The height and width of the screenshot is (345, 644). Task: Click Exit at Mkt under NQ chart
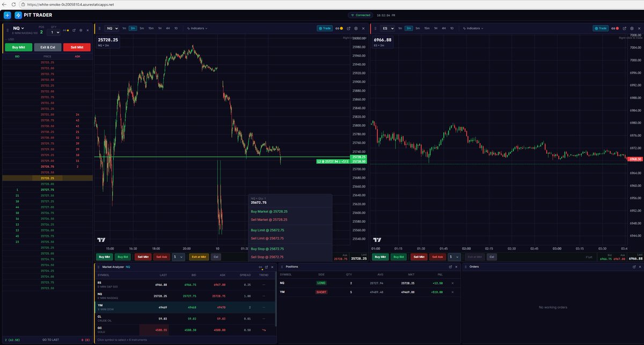click(199, 257)
